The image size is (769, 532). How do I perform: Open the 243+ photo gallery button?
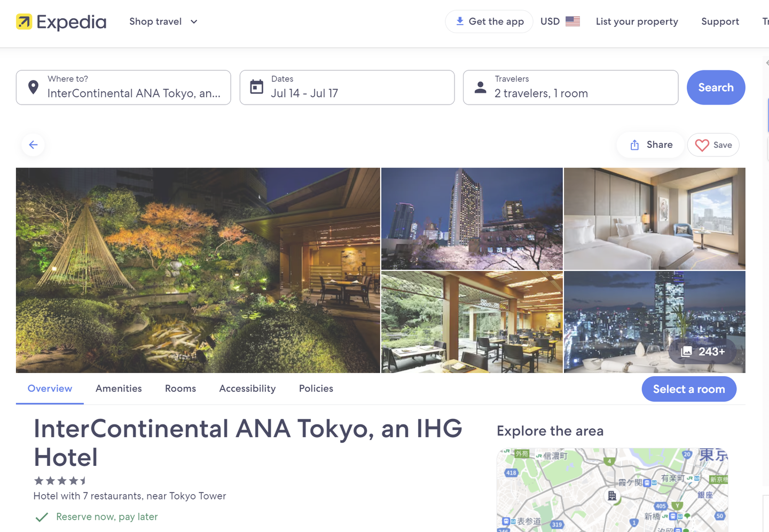[x=703, y=352]
